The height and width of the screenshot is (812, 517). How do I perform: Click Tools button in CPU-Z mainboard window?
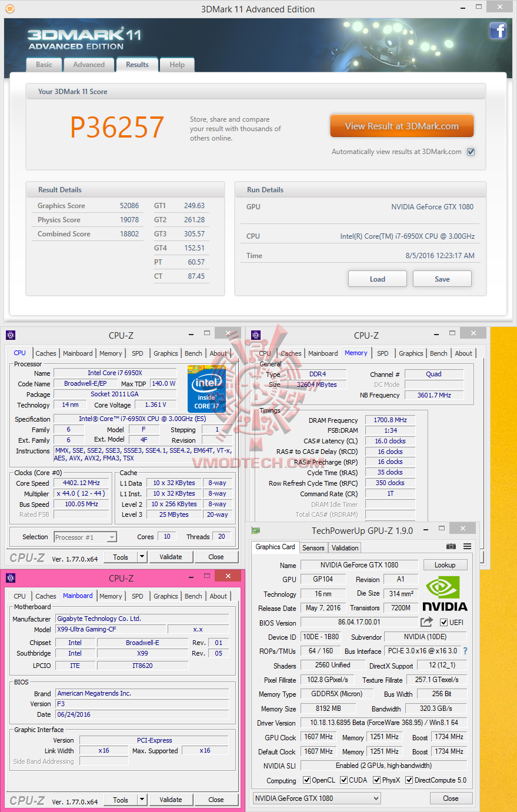click(x=121, y=800)
